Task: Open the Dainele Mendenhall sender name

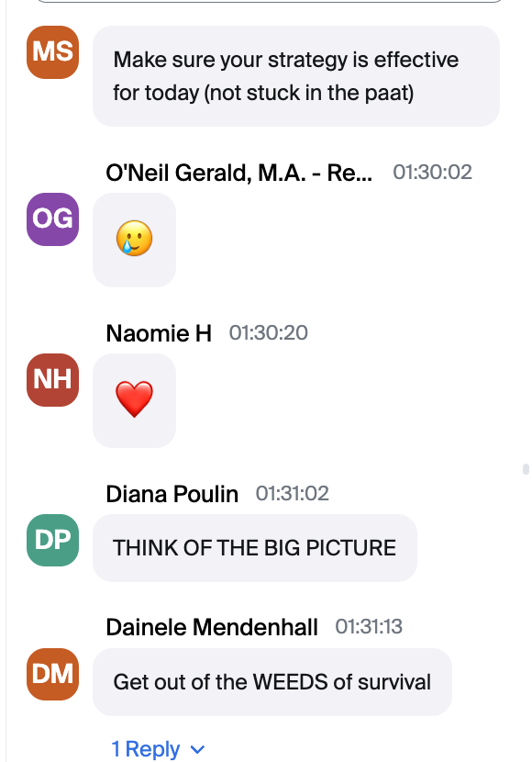Action: point(212,627)
